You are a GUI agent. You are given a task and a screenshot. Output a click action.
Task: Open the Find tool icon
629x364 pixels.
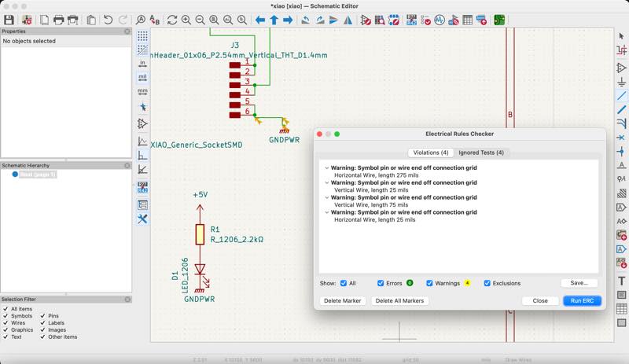point(141,20)
